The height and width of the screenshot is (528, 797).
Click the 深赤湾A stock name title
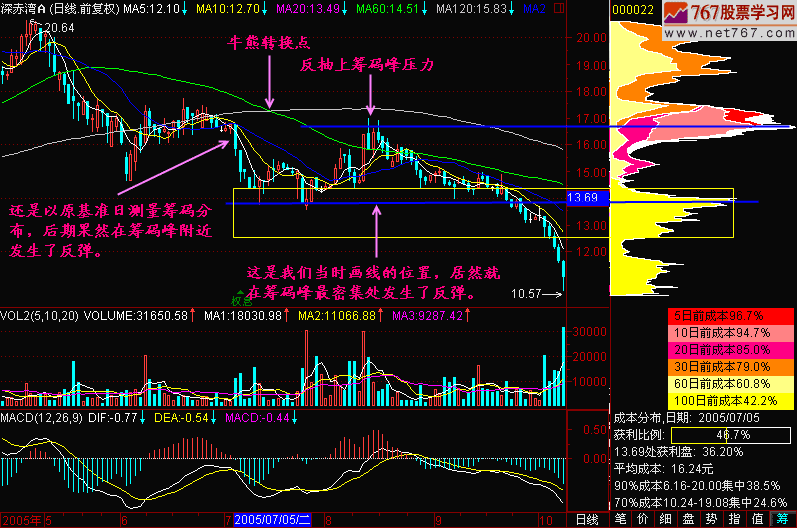click(24, 8)
